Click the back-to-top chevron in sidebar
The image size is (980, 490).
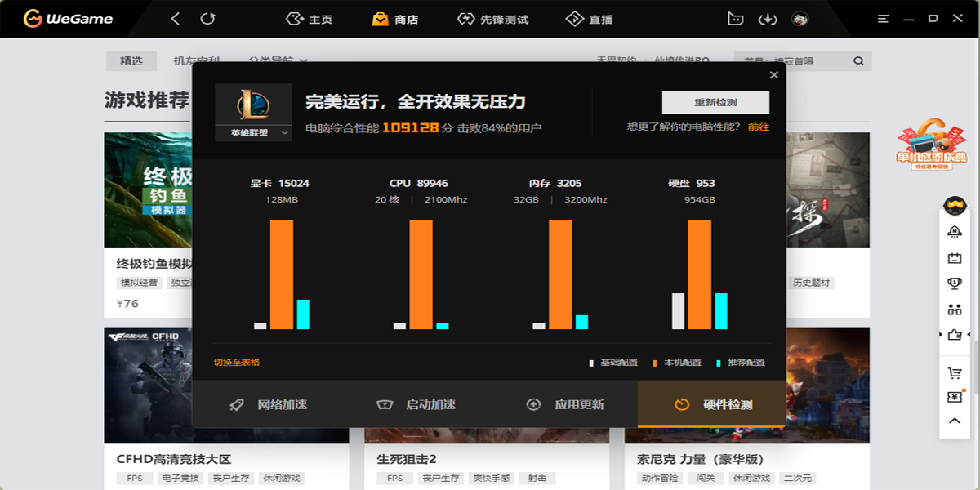[954, 421]
